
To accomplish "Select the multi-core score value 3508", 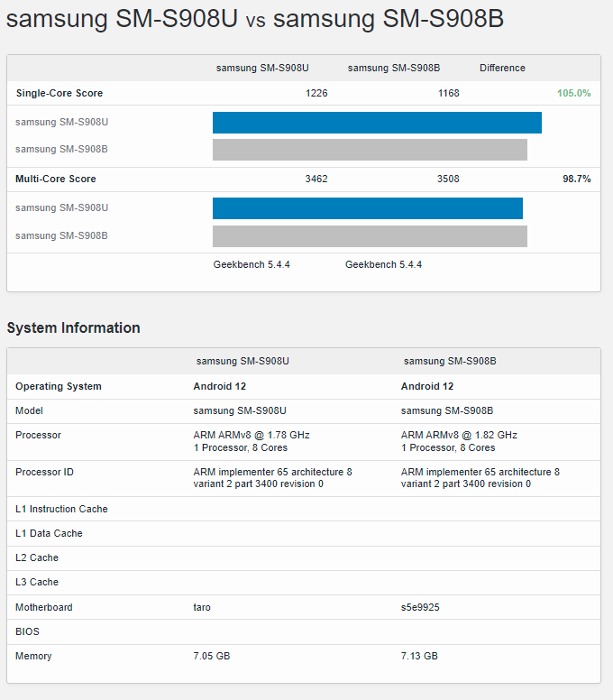I will [x=448, y=180].
